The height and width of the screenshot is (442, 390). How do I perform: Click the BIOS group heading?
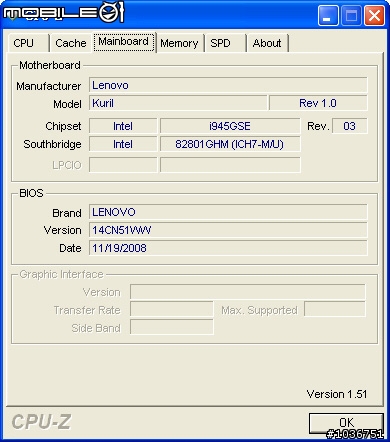(x=31, y=193)
